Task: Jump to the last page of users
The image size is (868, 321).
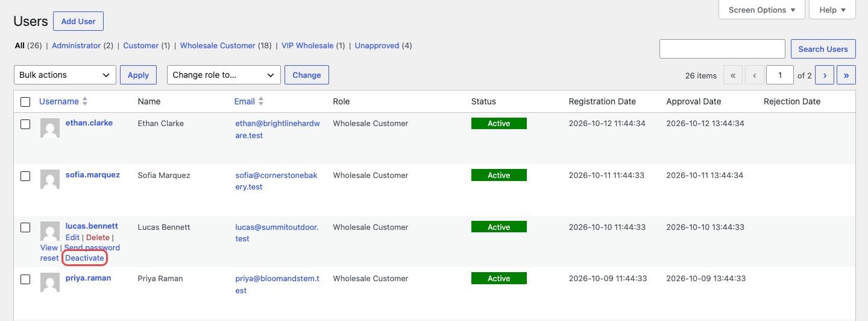Action: pos(846,75)
